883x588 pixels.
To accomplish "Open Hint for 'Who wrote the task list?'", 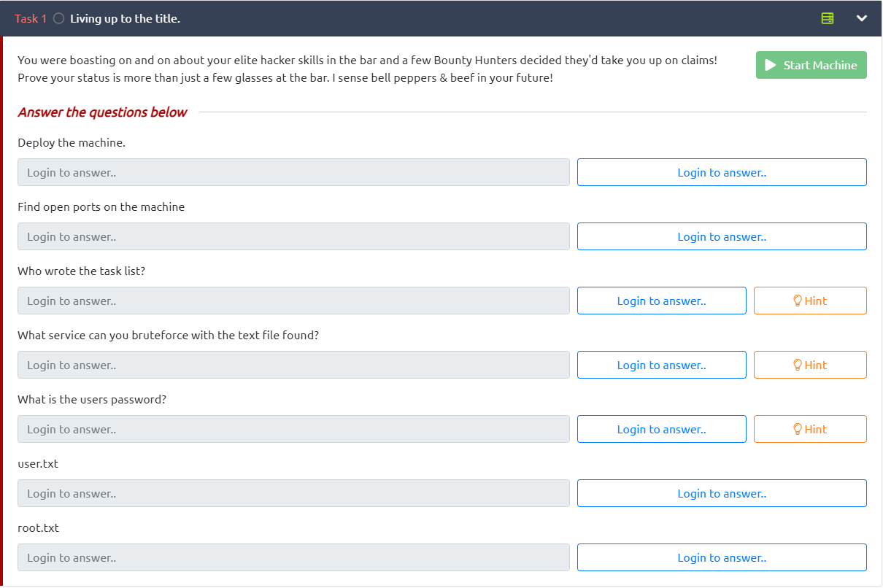I will point(809,301).
